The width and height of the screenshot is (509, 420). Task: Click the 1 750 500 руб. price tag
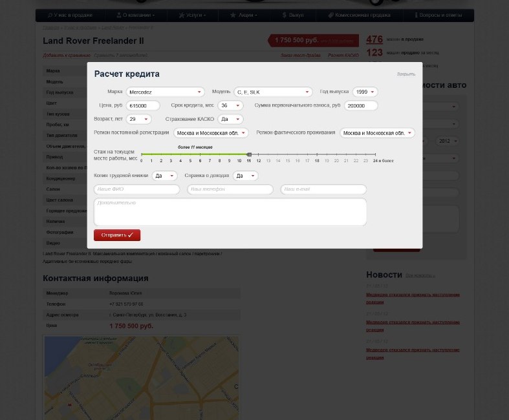[x=314, y=41]
